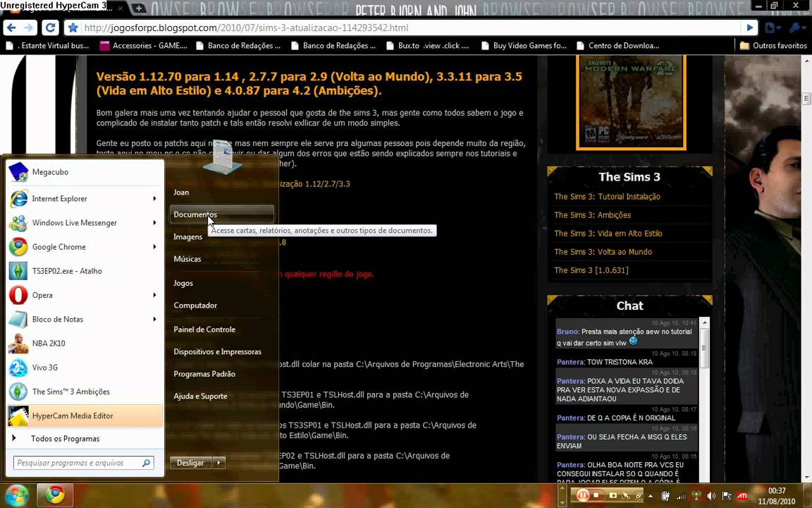Viewport: 812px width, 508px height.
Task: Open Chrome's wrench settings menu
Action: [x=797, y=28]
